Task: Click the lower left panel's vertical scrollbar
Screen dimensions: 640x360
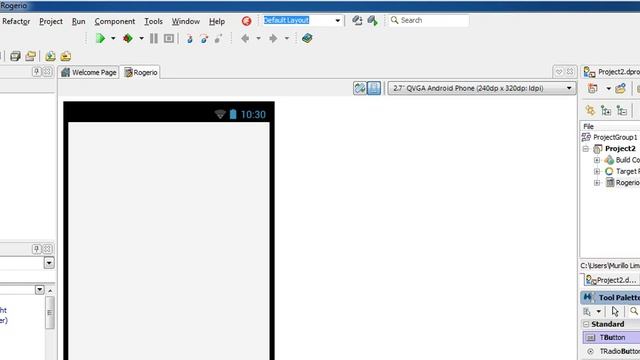Action: pyautogui.click(x=50, y=312)
